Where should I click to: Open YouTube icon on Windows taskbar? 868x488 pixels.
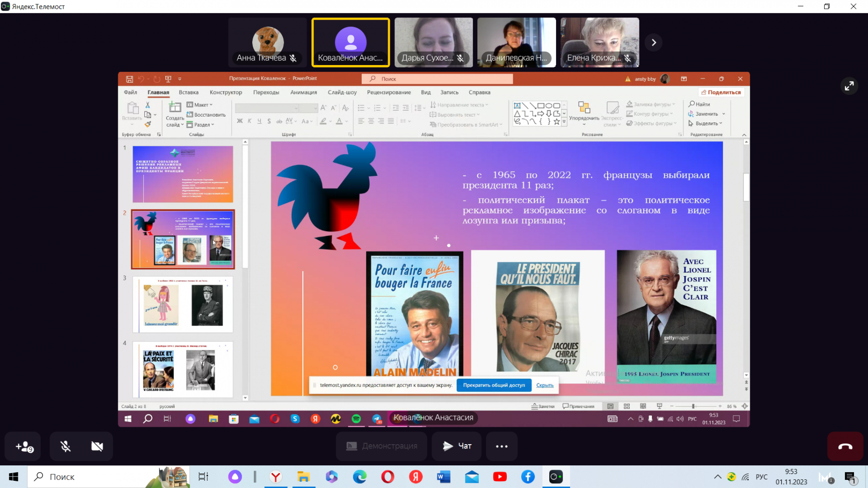(x=500, y=477)
